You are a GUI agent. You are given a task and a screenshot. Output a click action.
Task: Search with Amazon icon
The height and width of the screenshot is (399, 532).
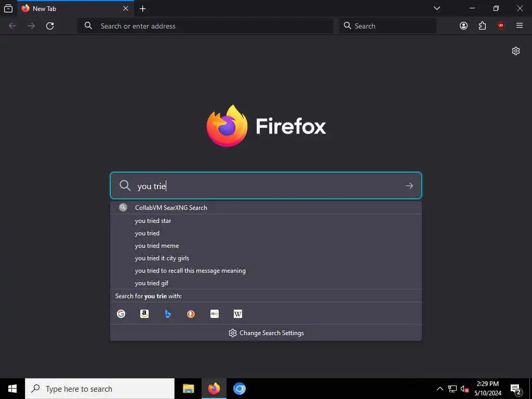click(x=144, y=314)
